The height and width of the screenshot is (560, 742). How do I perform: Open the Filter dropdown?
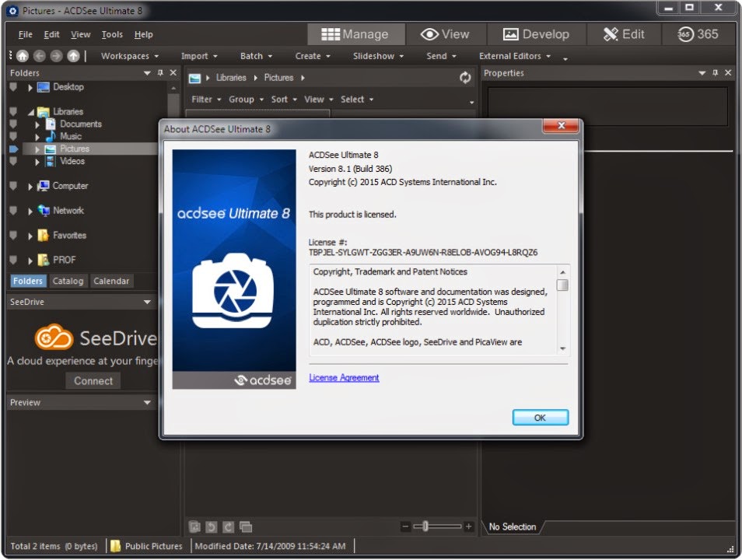tap(206, 100)
